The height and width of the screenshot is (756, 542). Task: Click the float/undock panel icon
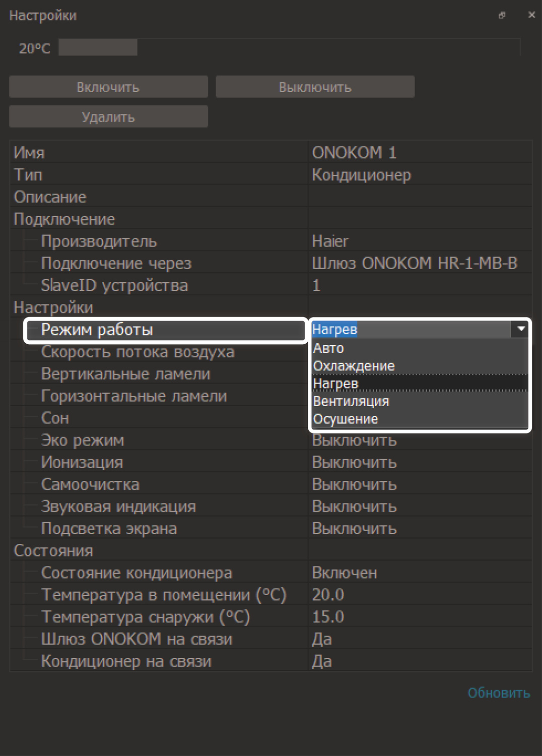(x=502, y=16)
